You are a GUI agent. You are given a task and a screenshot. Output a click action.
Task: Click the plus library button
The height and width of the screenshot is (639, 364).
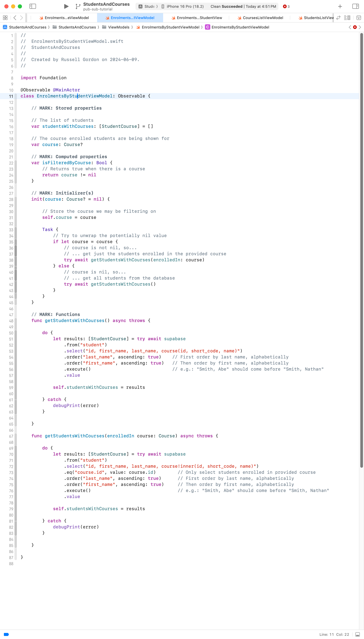tap(340, 7)
